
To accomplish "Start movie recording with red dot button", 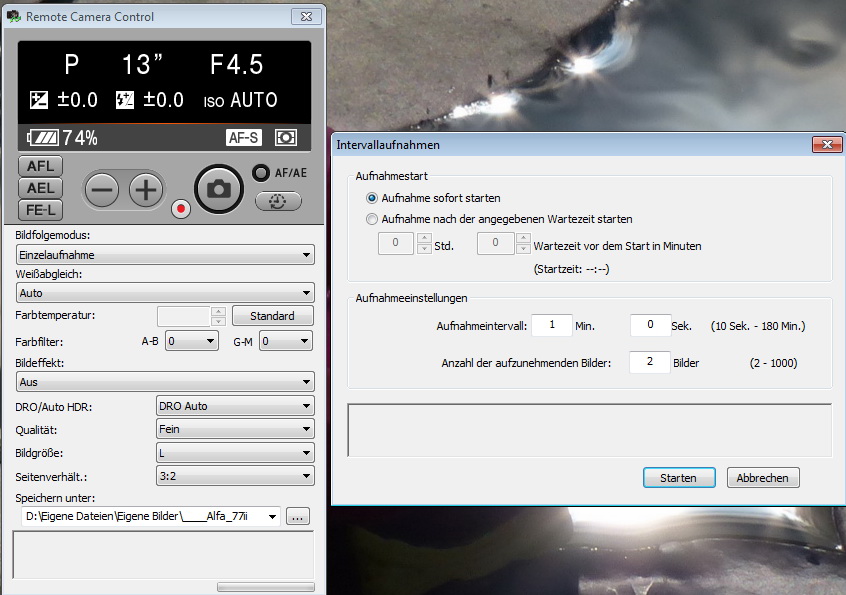I will (181, 209).
